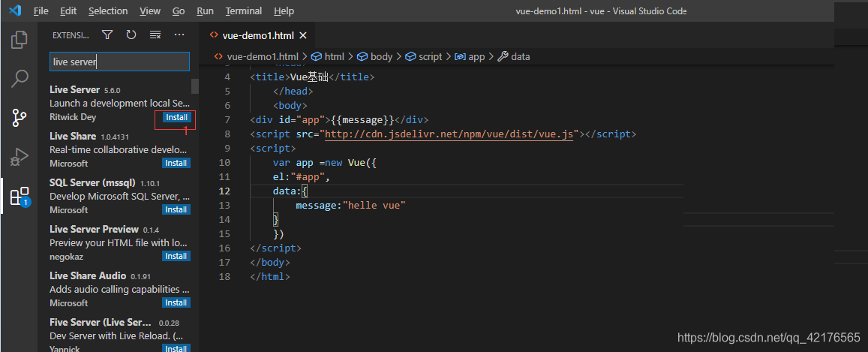Open the Explorer view in activity bar
Image resolution: width=868 pixels, height=352 pixels.
20,40
